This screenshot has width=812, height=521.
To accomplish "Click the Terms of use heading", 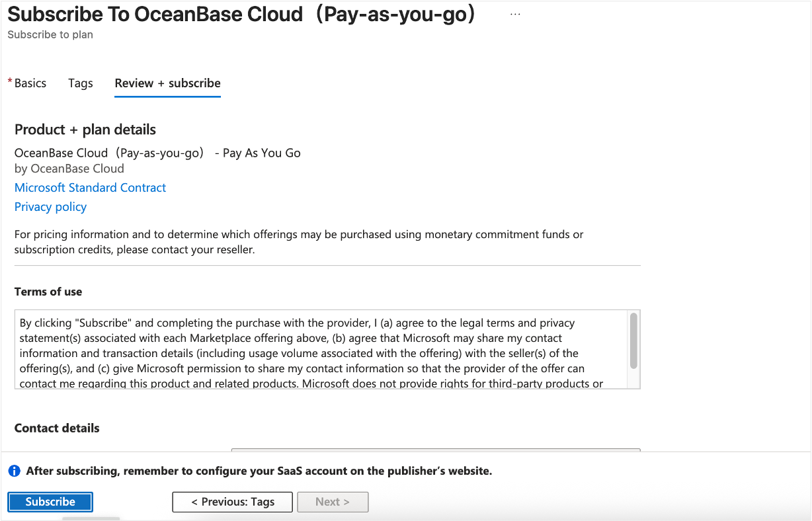I will coord(48,292).
